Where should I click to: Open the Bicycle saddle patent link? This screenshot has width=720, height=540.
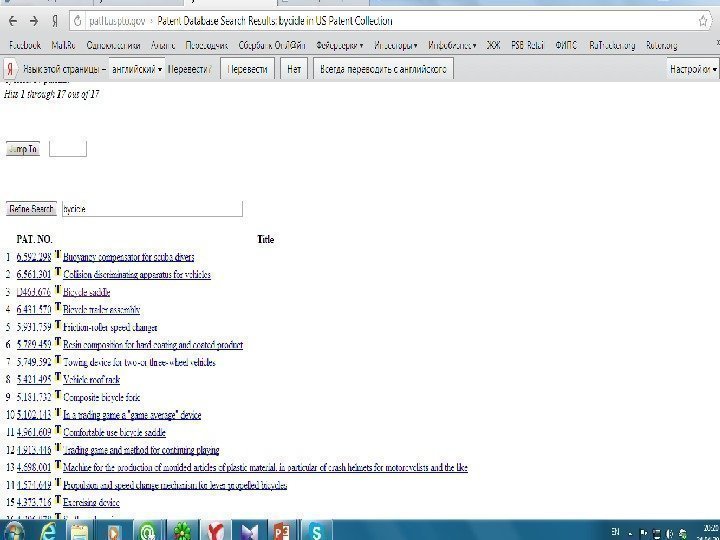[x=87, y=292]
